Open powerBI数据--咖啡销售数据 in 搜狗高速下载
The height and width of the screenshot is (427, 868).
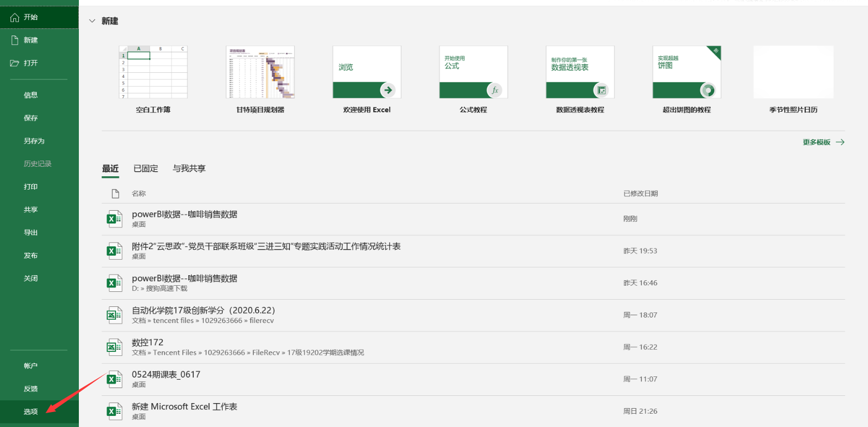pyautogui.click(x=184, y=278)
